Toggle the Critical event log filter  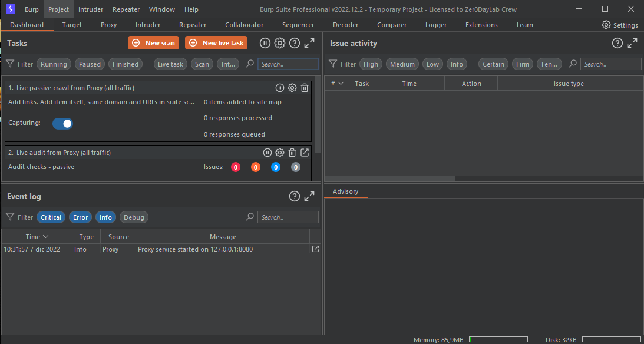[51, 217]
